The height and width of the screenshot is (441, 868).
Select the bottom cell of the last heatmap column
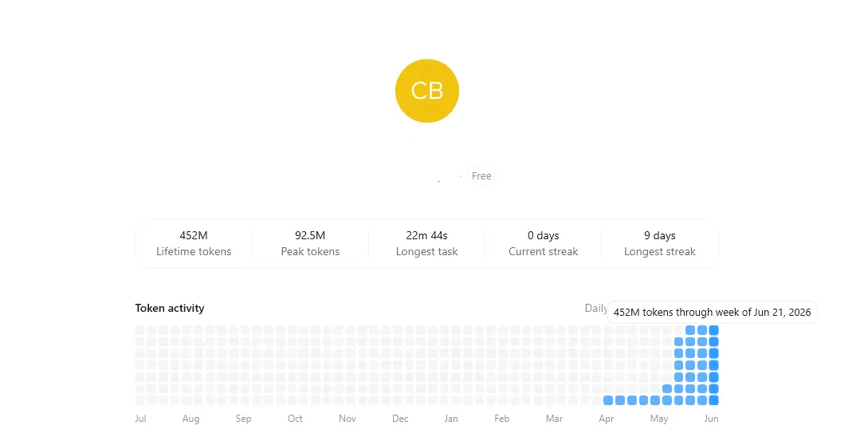(x=713, y=400)
